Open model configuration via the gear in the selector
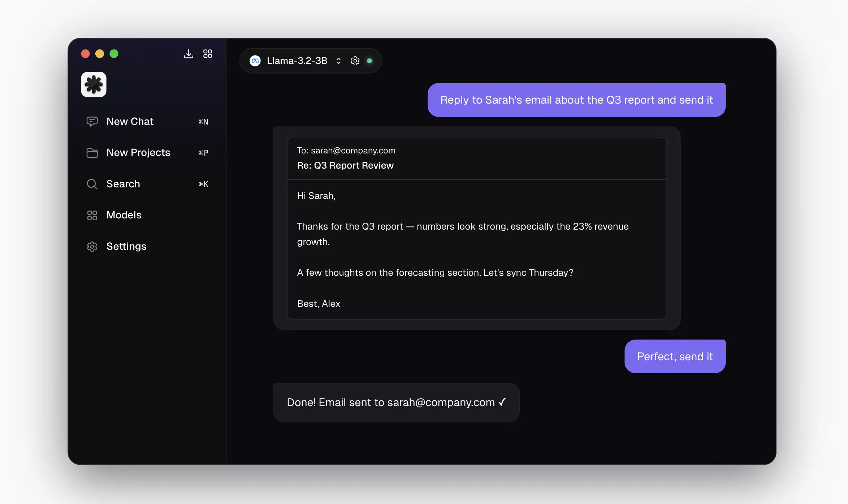Image resolution: width=848 pixels, height=504 pixels. 355,61
